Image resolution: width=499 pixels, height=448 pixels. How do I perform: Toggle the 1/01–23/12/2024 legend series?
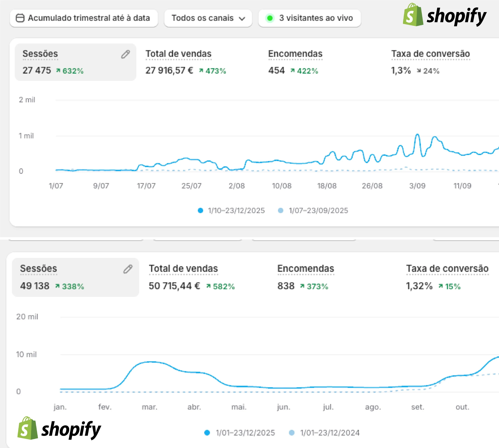point(330,432)
